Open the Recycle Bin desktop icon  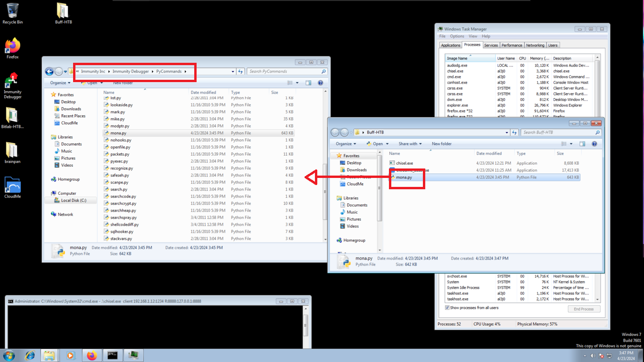coord(13,14)
